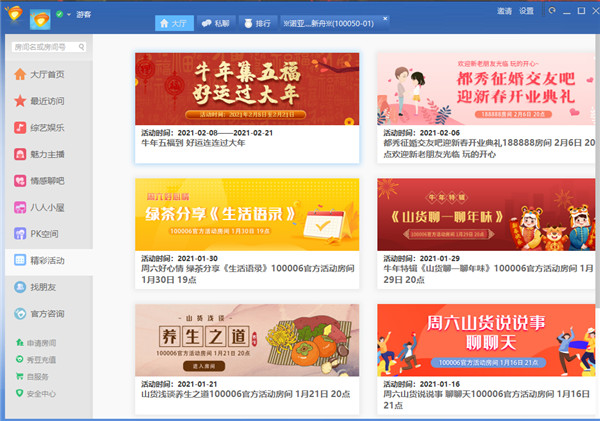Open the 都秀征婚交友吧 banner
600x421 pixels.
tap(486, 89)
